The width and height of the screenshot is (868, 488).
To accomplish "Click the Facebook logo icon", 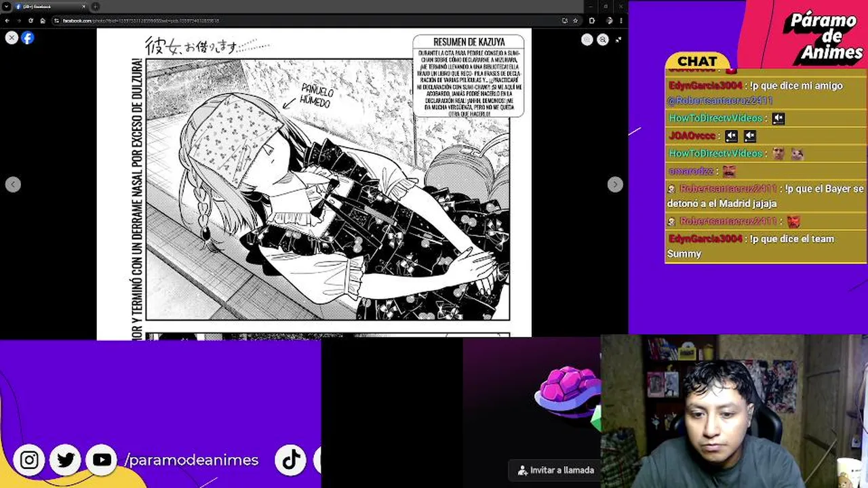I will point(28,38).
